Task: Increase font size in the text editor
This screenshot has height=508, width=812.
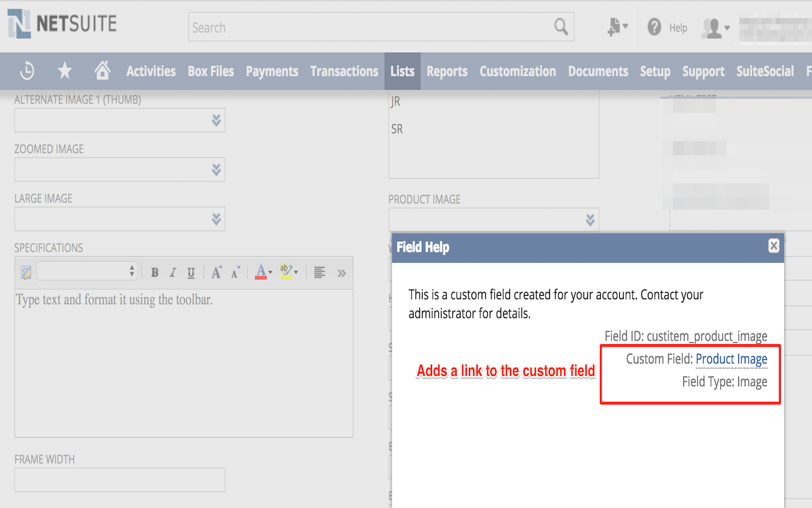Action: pyautogui.click(x=216, y=272)
